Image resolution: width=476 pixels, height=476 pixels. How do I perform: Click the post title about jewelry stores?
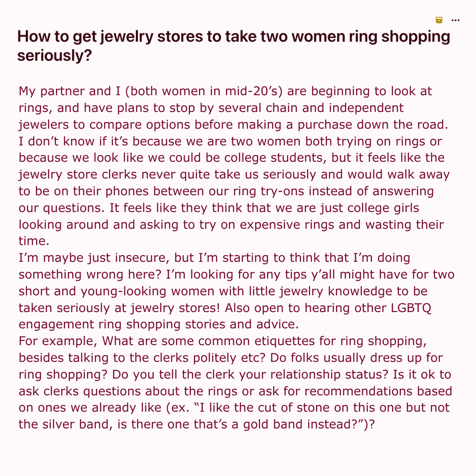pos(234,37)
